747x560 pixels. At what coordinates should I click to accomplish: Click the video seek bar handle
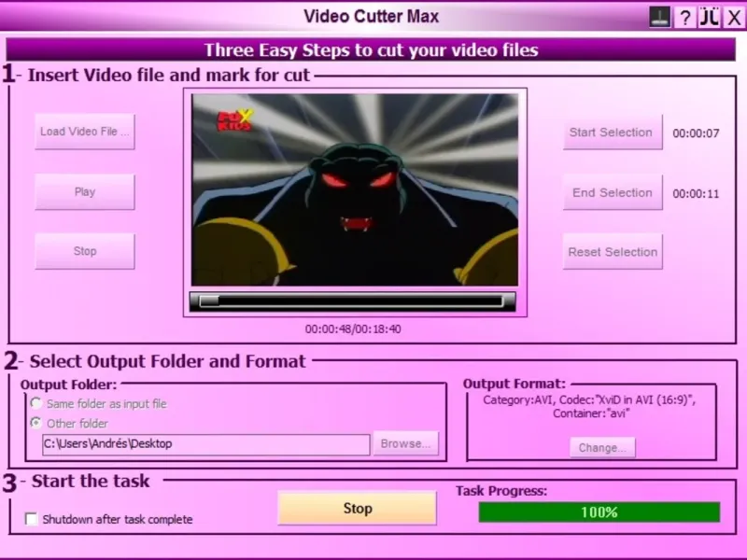click(x=208, y=301)
